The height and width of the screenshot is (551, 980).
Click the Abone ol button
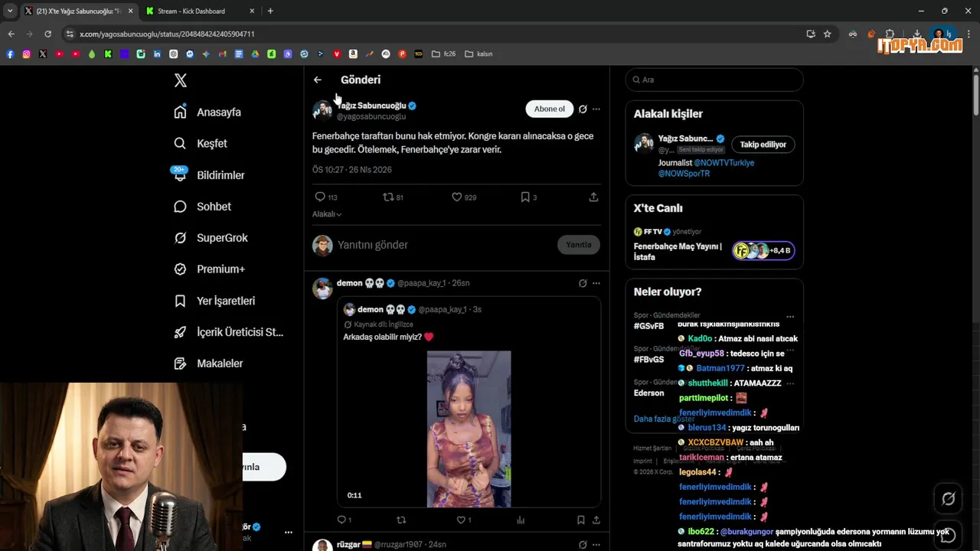pos(549,109)
